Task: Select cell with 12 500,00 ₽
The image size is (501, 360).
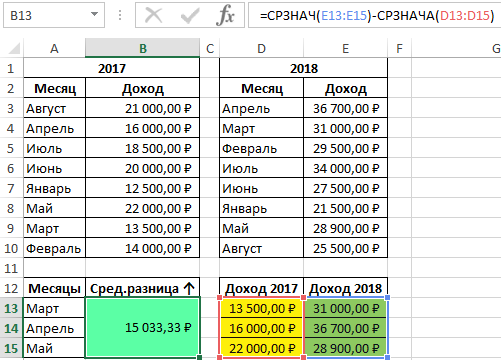Action: coord(143,188)
